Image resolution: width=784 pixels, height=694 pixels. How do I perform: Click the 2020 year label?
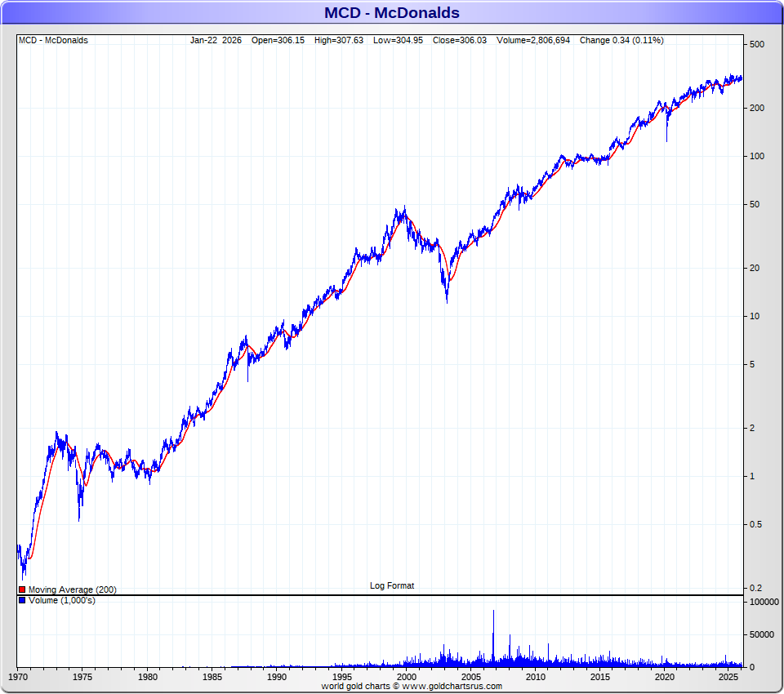pos(665,677)
